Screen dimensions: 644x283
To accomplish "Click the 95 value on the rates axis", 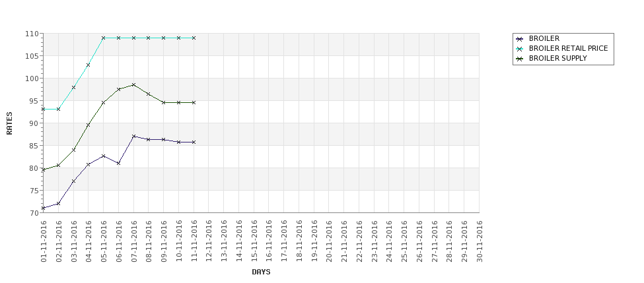I will pyautogui.click(x=35, y=101).
